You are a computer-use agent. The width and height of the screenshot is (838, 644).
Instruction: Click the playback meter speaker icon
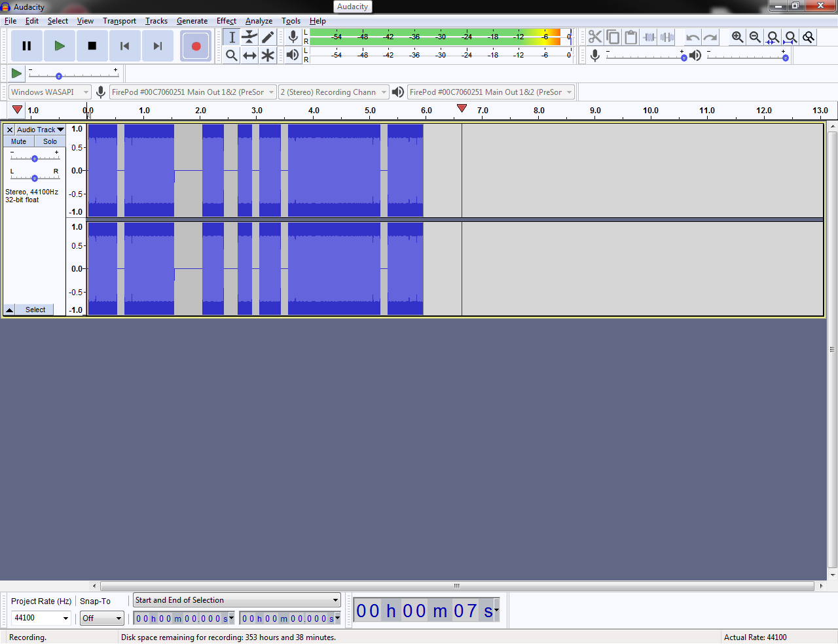(x=293, y=55)
